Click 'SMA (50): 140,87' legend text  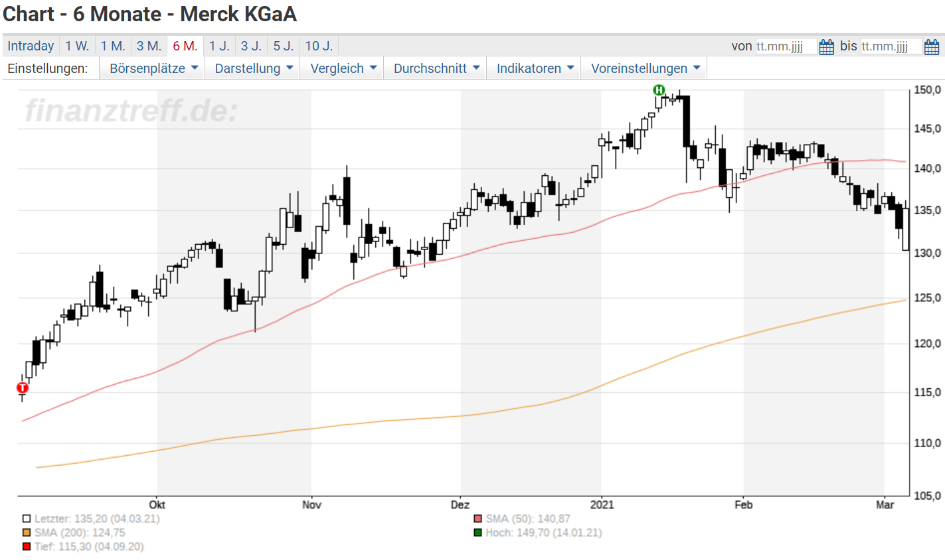(x=528, y=519)
